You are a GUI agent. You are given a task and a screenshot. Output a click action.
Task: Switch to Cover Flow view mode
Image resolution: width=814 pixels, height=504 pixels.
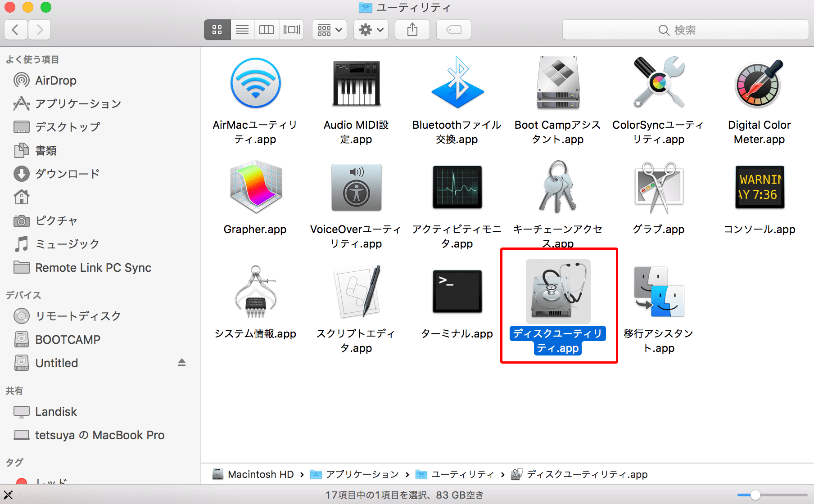pyautogui.click(x=291, y=30)
